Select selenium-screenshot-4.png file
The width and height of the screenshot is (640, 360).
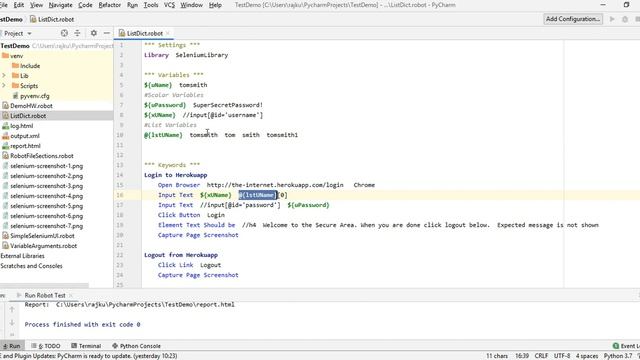[42, 196]
